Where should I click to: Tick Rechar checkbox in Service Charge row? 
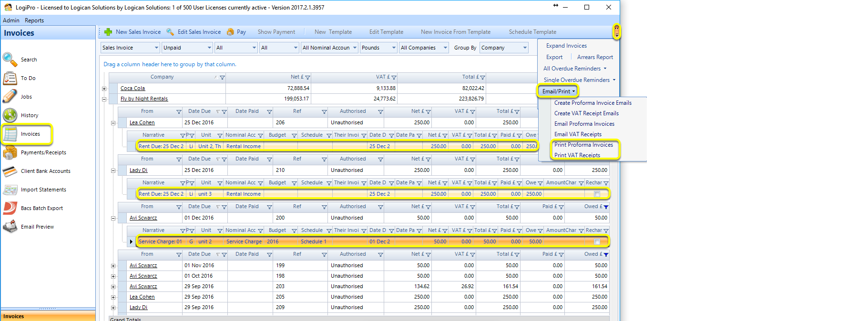[x=597, y=241]
